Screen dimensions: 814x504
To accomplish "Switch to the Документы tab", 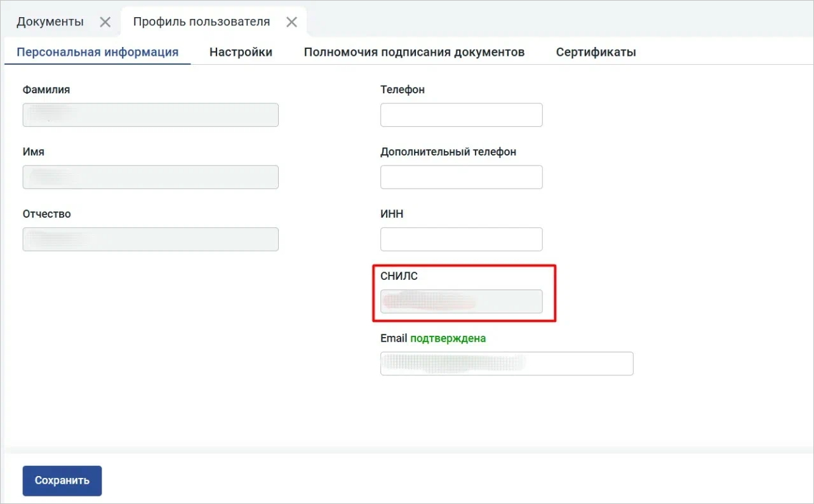I will tap(50, 22).
